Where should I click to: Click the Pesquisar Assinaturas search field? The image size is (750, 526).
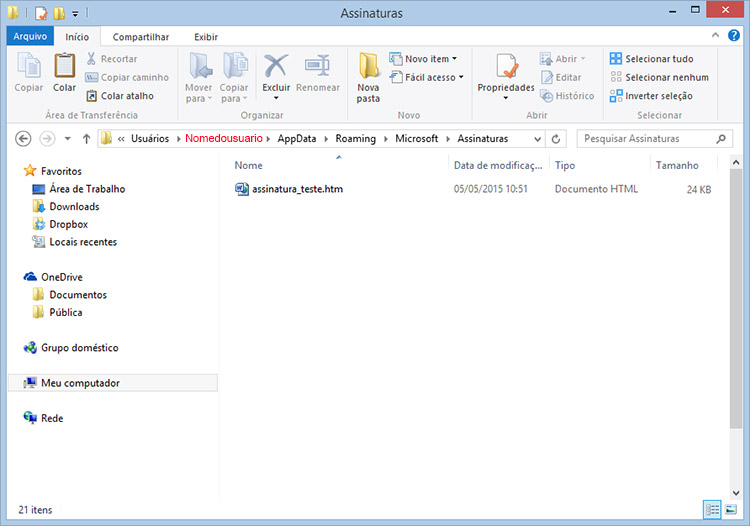point(654,139)
